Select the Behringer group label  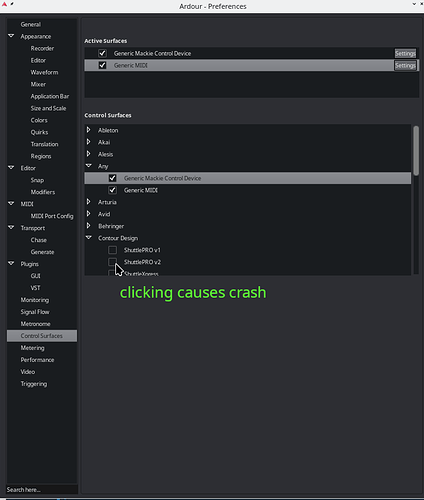(111, 226)
